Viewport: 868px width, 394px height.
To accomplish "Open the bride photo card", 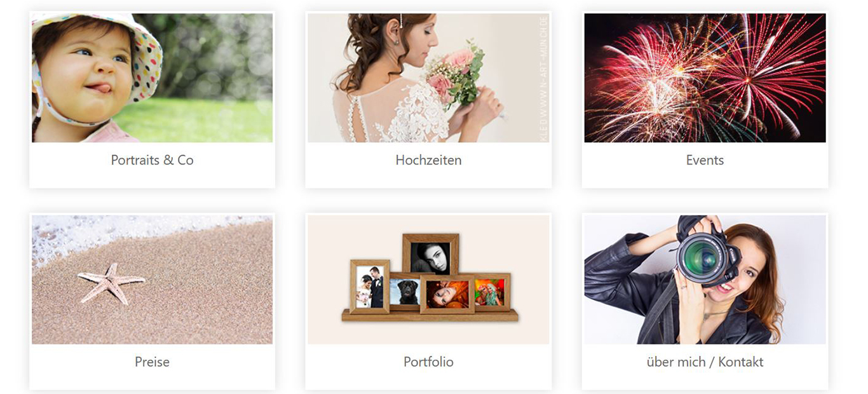I will coord(428,78).
